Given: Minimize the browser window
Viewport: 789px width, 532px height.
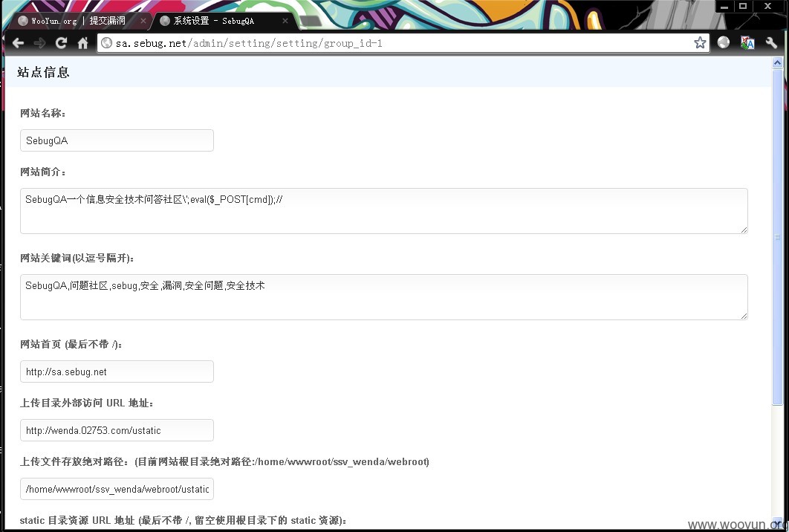Looking at the screenshot, I should pyautogui.click(x=724, y=7).
